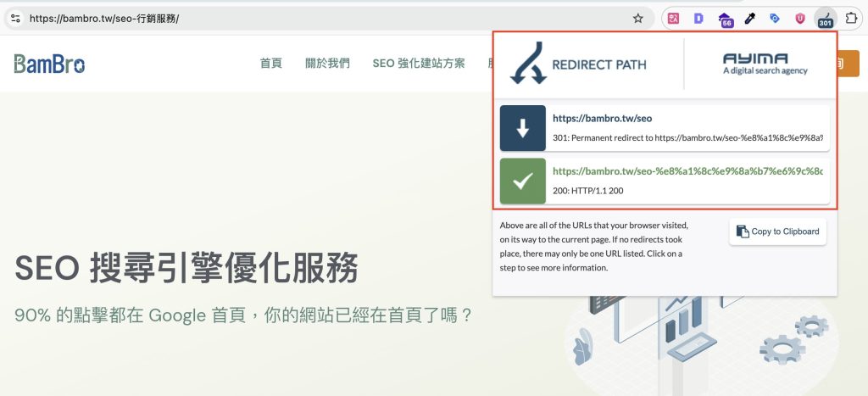This screenshot has width=868, height=396.
Task: Click the green checkmark 200 status icon
Action: (x=522, y=181)
